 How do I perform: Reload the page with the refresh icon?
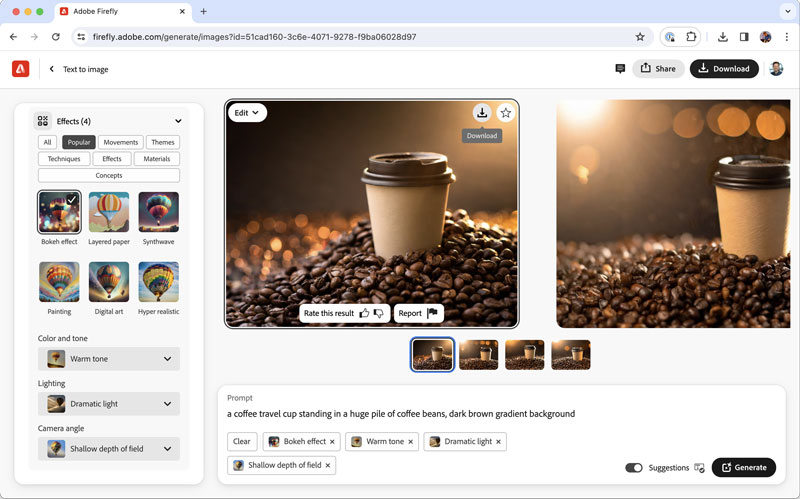click(56, 37)
